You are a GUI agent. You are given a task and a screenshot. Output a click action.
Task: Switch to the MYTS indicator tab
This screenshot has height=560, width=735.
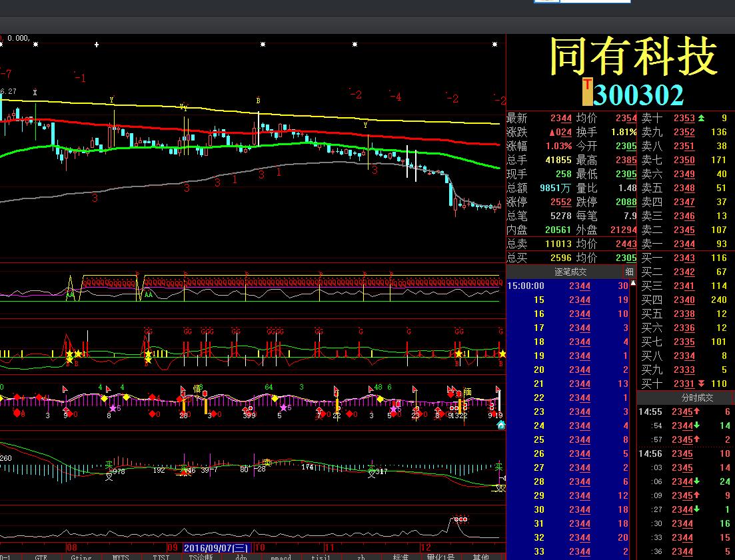point(121,557)
